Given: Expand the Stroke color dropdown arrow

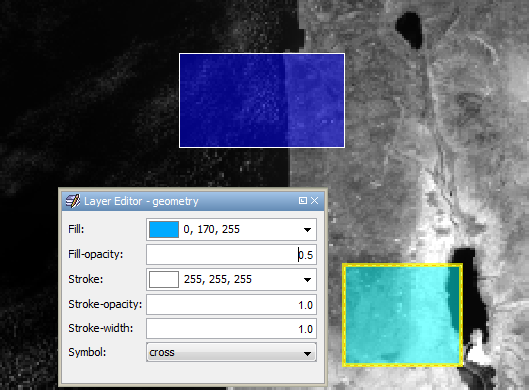Looking at the screenshot, I should click(x=307, y=280).
